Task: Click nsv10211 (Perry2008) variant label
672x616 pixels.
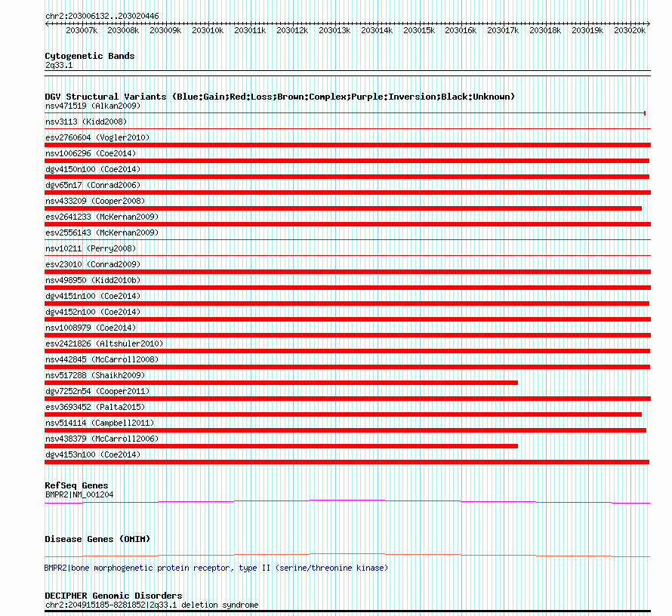Action: (91, 248)
